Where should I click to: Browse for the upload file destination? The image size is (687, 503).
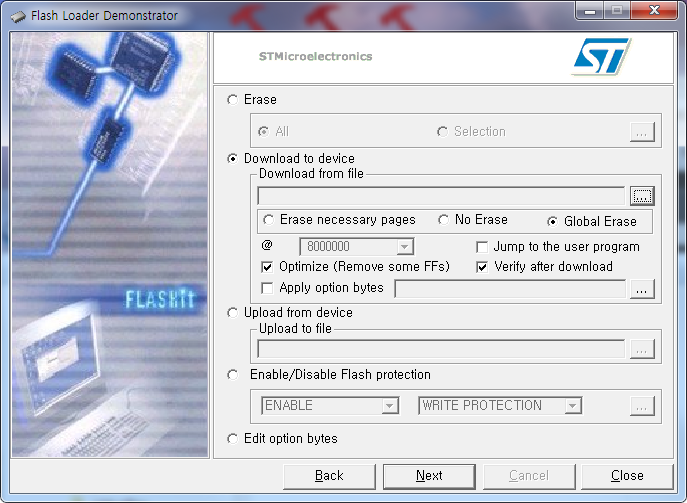pos(642,349)
